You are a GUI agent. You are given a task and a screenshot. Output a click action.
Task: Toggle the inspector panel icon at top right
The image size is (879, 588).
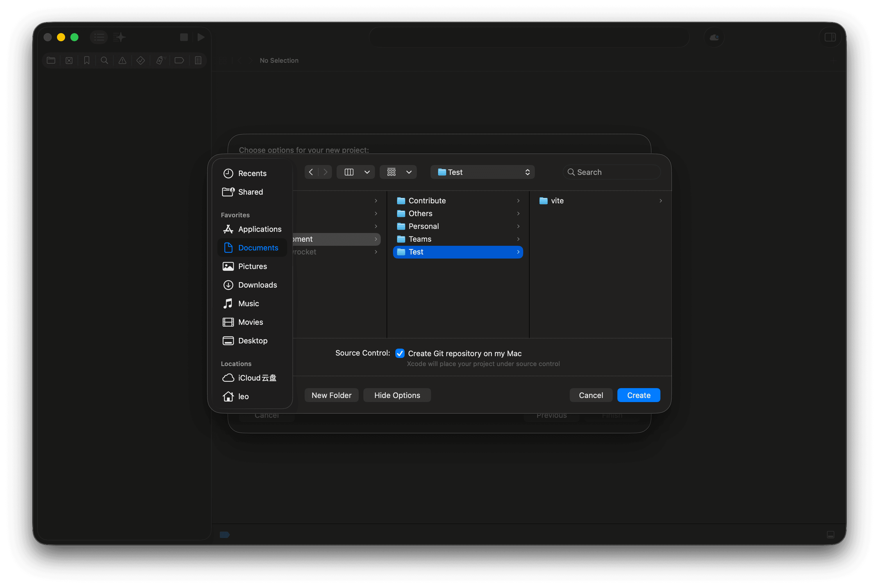pyautogui.click(x=830, y=37)
